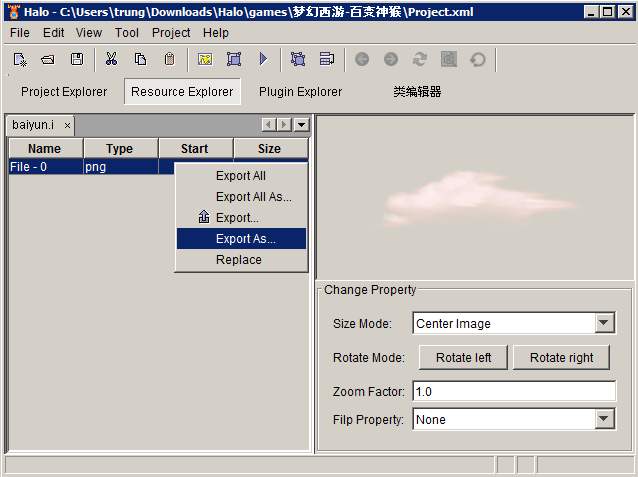
Task: Maximize the Halo window
Action: pyautogui.click(x=607, y=12)
